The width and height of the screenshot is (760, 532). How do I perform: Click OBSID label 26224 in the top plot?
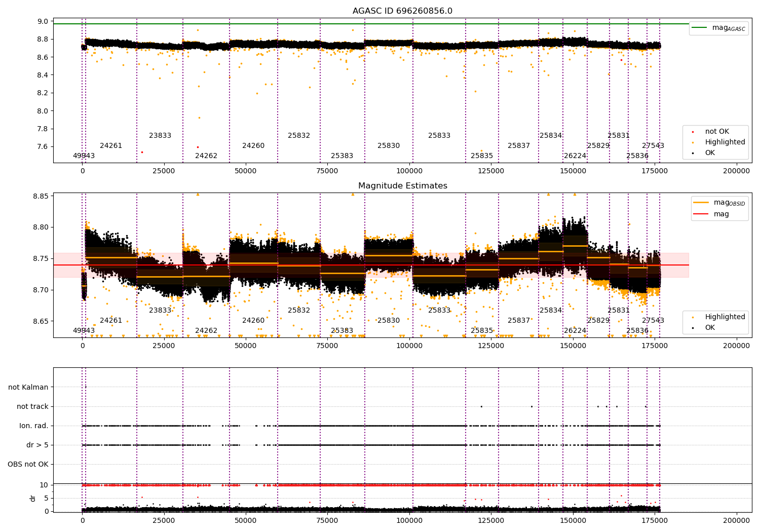point(575,156)
